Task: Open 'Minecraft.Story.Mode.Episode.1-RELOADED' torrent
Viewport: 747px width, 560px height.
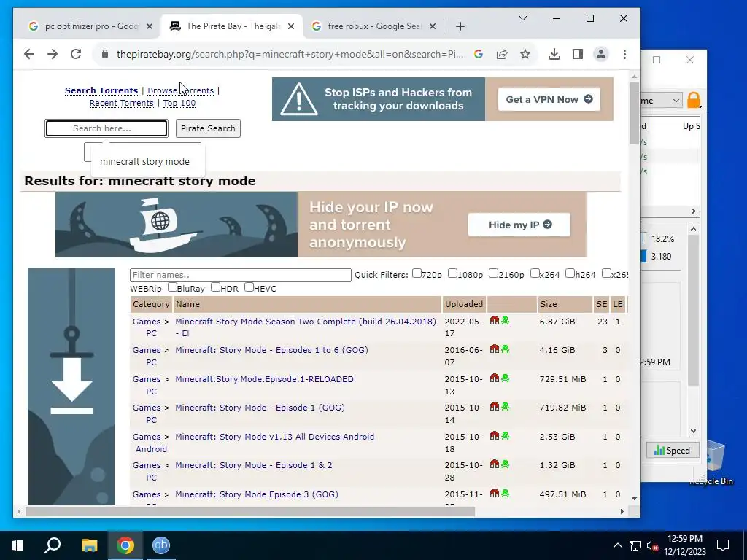Action: click(264, 379)
